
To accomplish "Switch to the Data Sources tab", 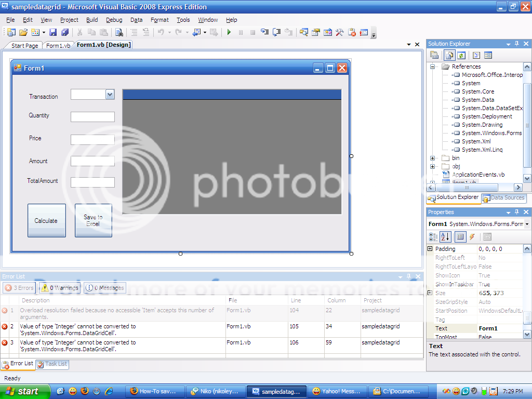I will pyautogui.click(x=504, y=198).
